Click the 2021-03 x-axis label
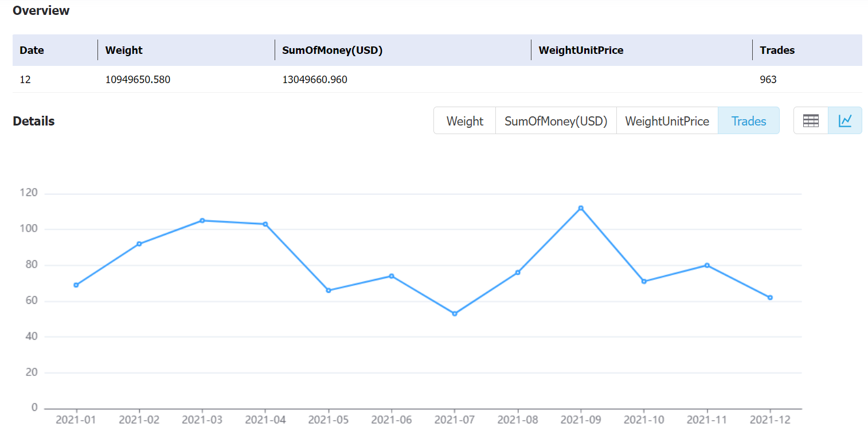This screenshot has height=443, width=868. [x=202, y=420]
